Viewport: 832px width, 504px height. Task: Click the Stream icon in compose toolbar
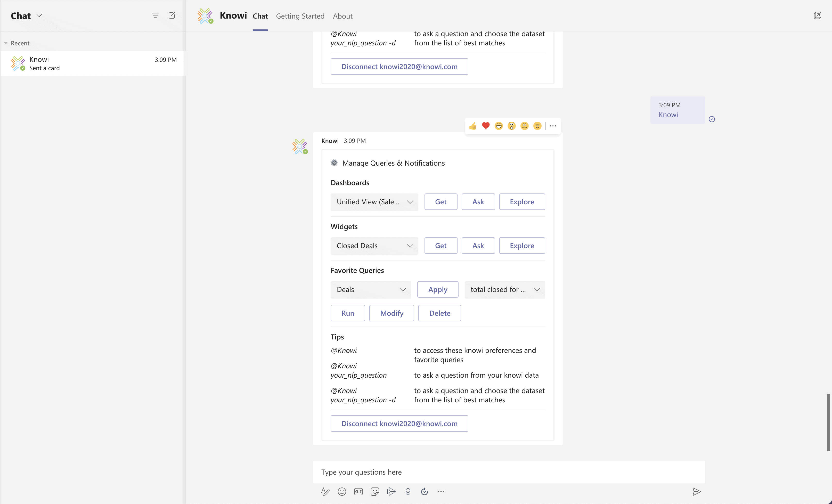click(x=391, y=492)
